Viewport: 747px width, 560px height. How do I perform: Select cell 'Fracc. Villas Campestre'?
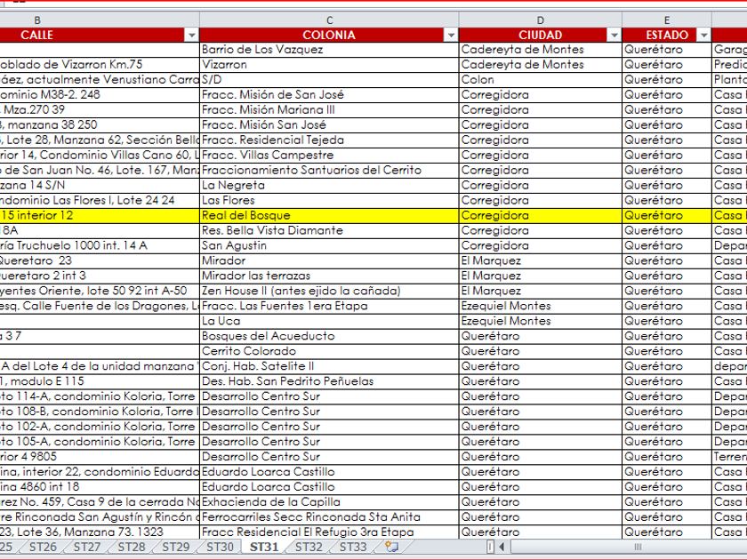click(329, 156)
